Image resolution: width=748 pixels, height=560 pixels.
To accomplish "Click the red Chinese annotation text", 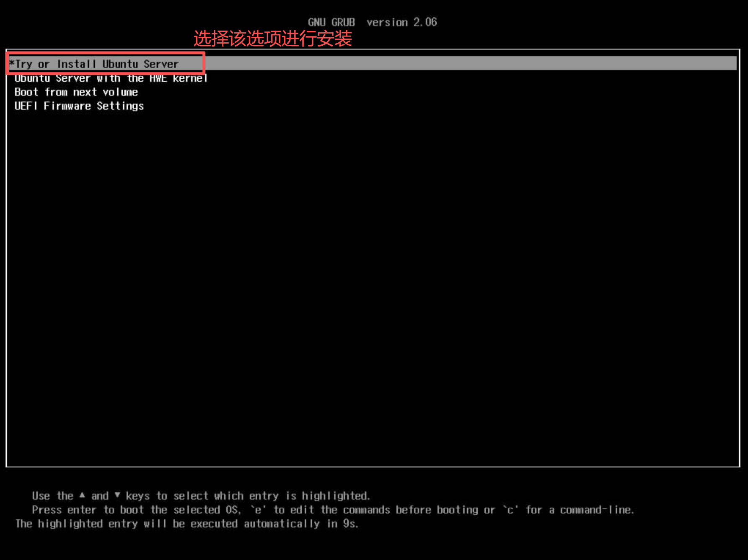I will [272, 39].
